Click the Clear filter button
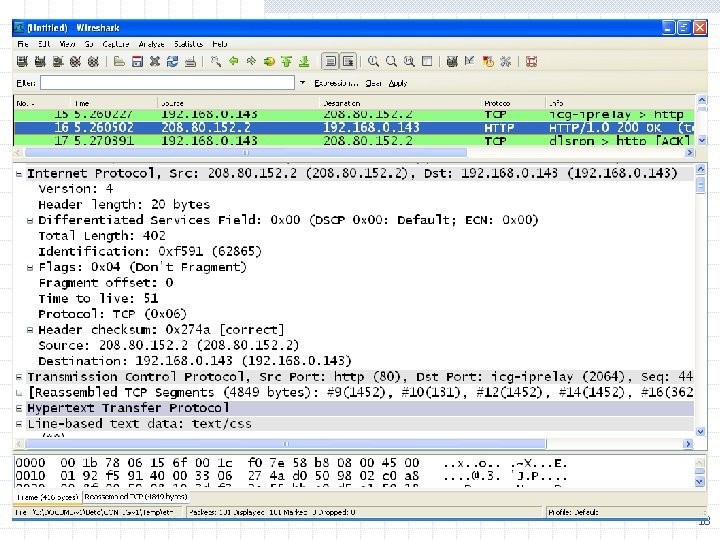 [373, 83]
